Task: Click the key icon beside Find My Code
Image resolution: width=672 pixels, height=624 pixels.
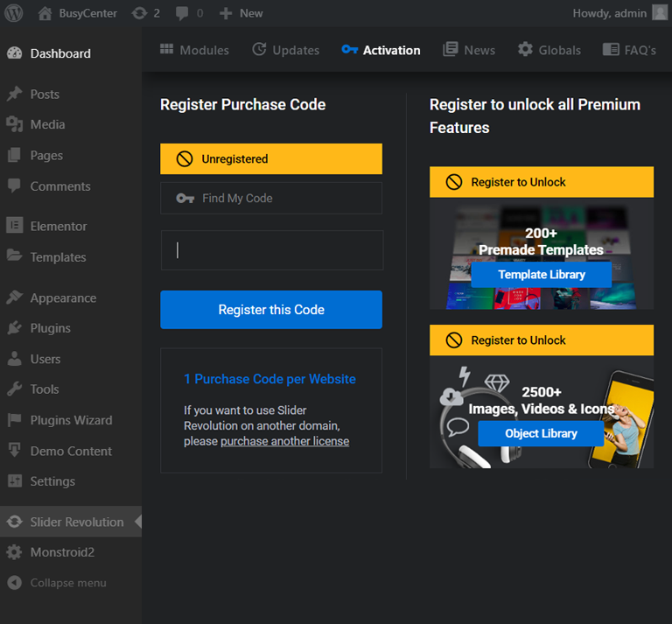Action: point(185,198)
